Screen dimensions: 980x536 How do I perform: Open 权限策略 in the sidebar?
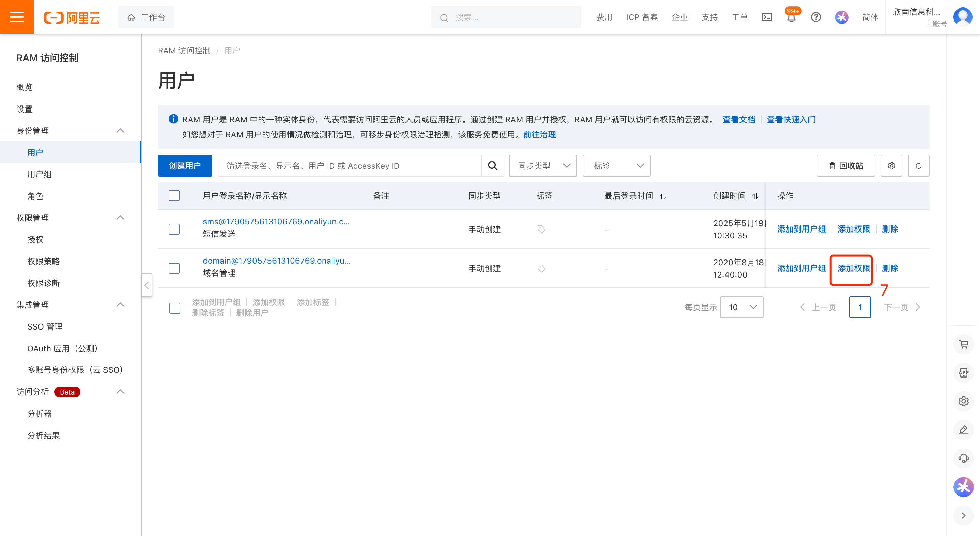[x=43, y=262]
